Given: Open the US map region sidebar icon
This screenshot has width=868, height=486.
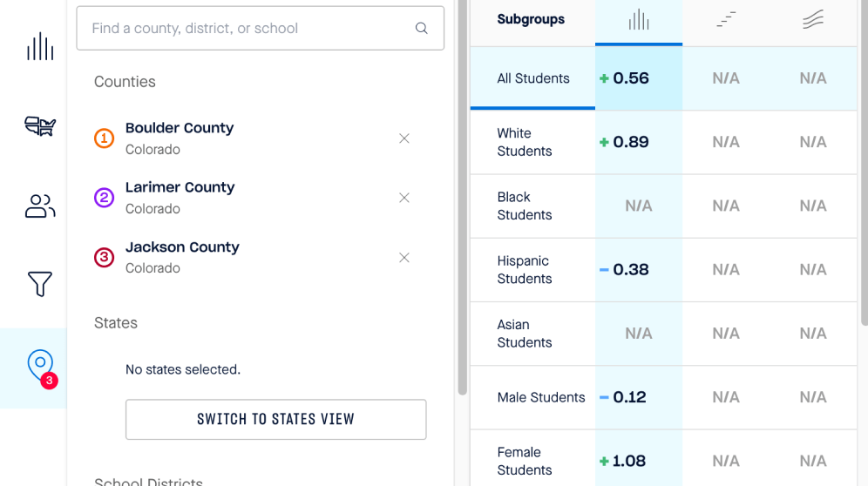Looking at the screenshot, I should pyautogui.click(x=40, y=125).
